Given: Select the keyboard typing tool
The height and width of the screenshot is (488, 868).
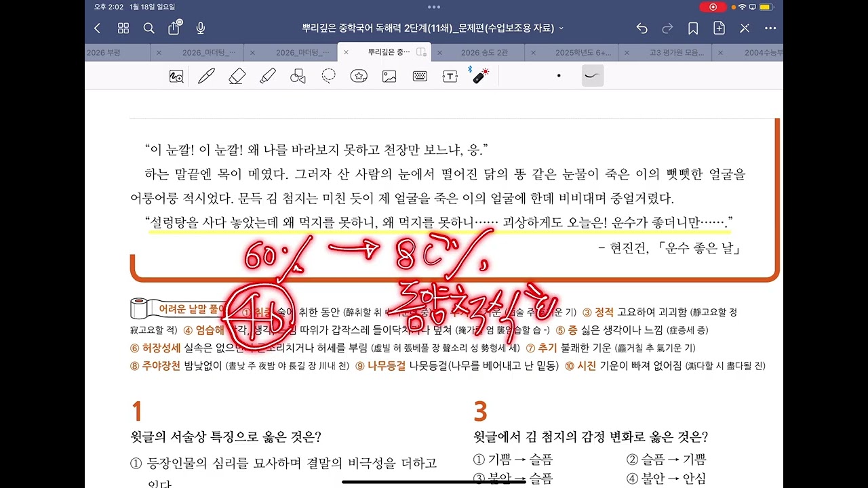Looking at the screenshot, I should (420, 76).
